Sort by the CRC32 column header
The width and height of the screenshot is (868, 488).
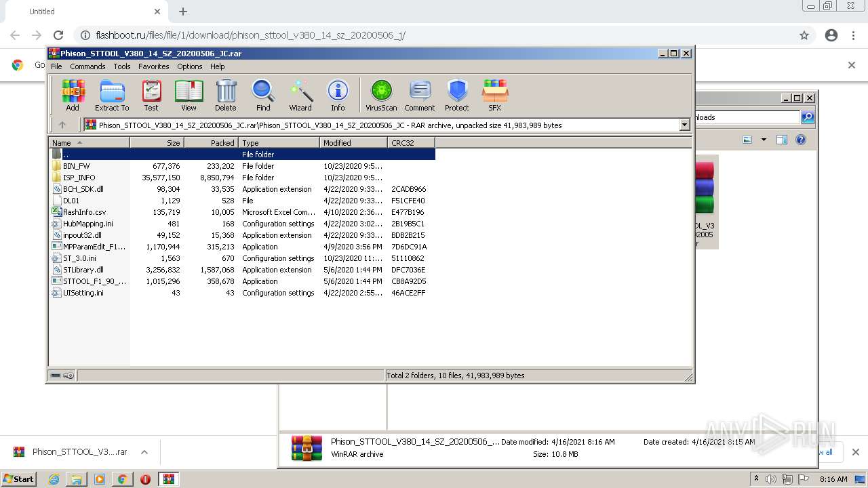(411, 142)
